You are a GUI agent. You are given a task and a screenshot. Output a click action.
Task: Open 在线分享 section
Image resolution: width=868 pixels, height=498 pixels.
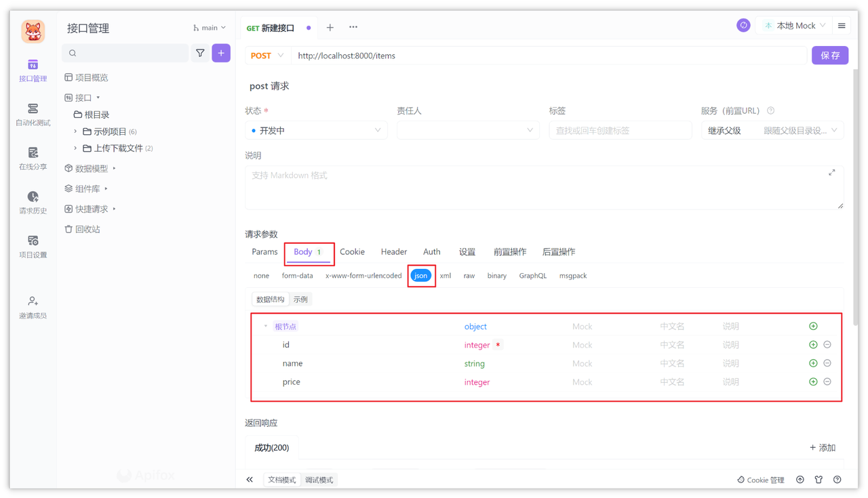tap(33, 159)
